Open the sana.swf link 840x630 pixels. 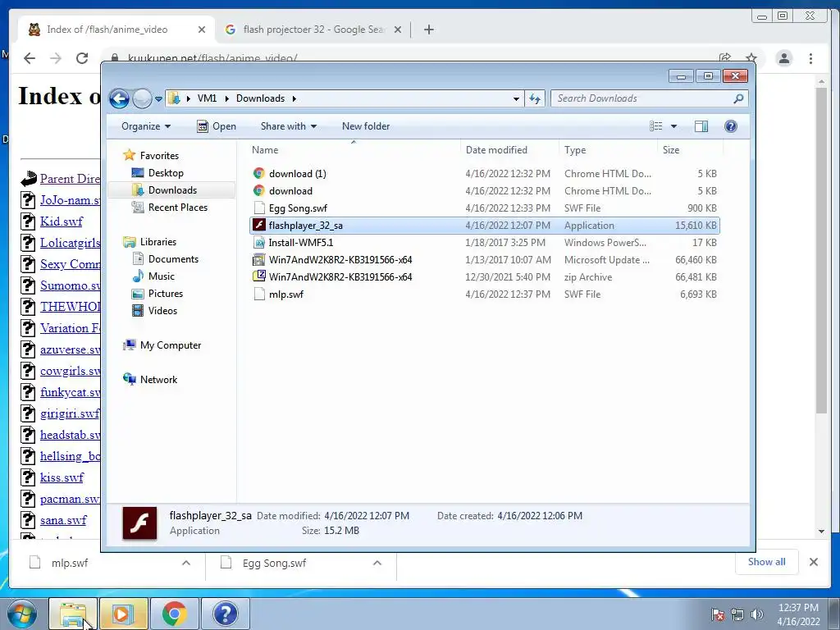63,519
